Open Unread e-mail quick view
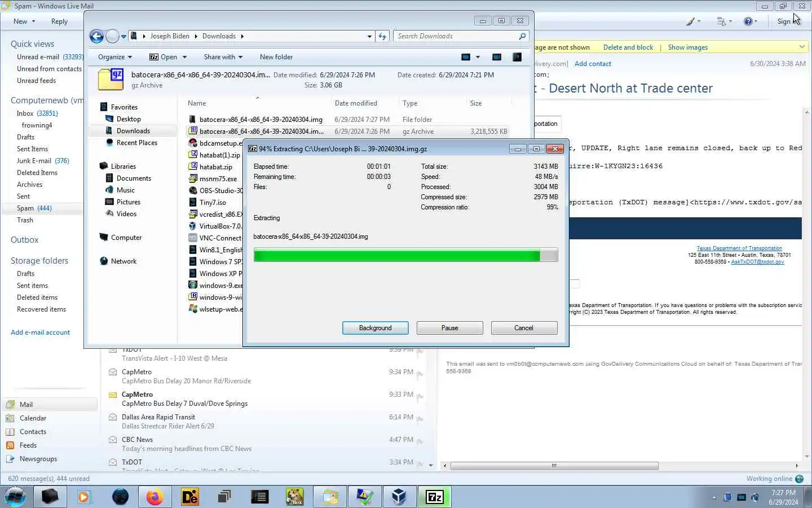This screenshot has height=508, width=812. coord(50,57)
